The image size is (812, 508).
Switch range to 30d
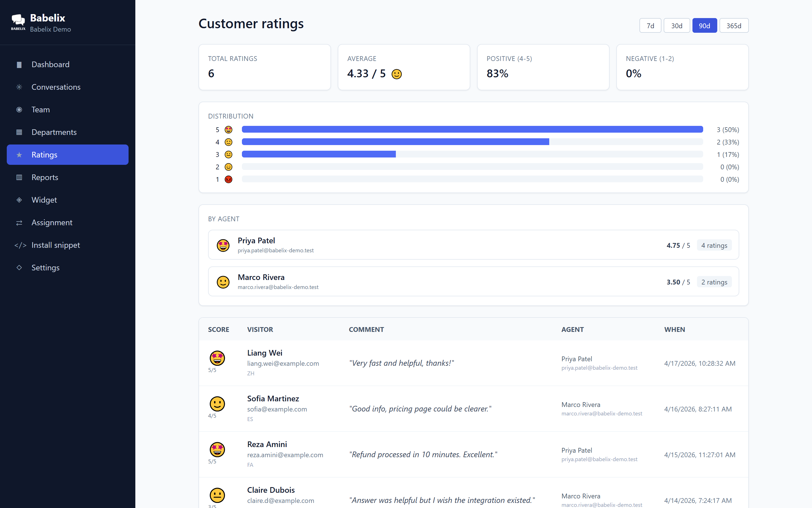(677, 25)
